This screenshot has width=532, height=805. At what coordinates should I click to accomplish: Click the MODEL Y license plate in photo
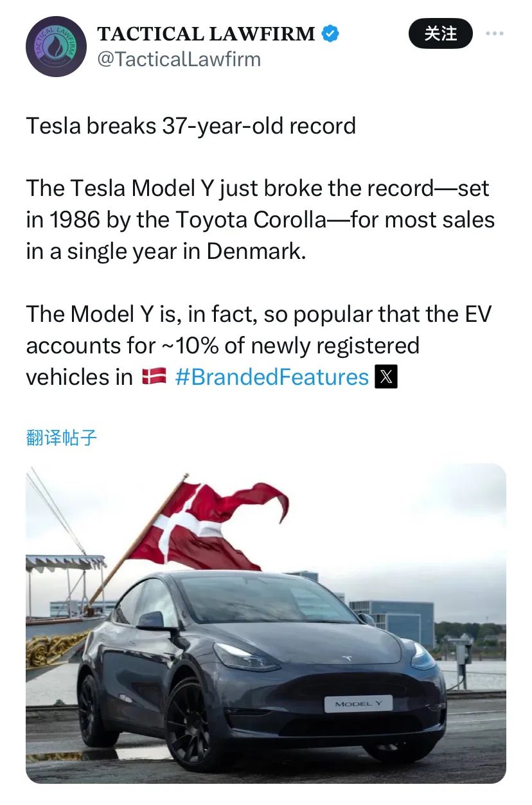(x=358, y=703)
